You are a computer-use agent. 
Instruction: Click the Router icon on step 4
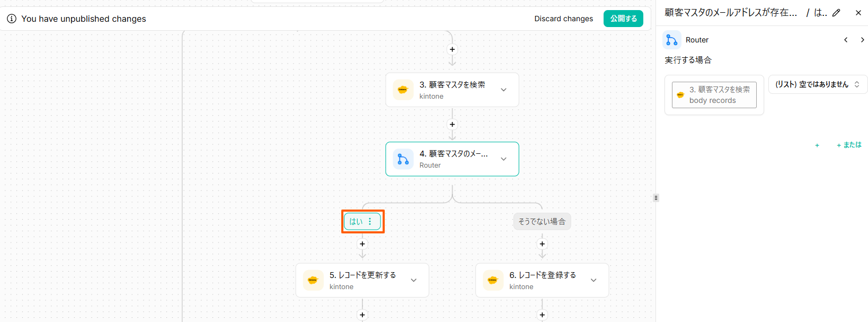[403, 159]
